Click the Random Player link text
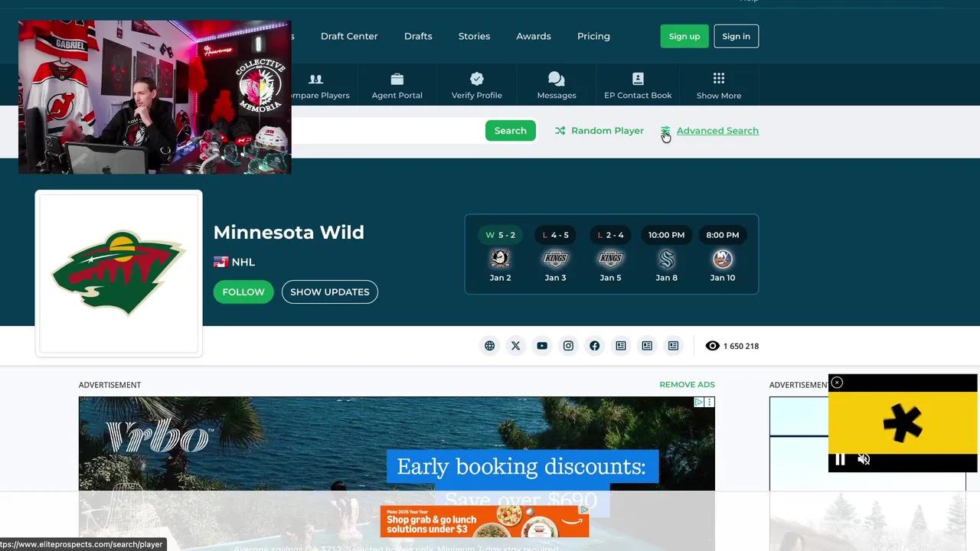The height and width of the screenshot is (551, 980). (607, 131)
